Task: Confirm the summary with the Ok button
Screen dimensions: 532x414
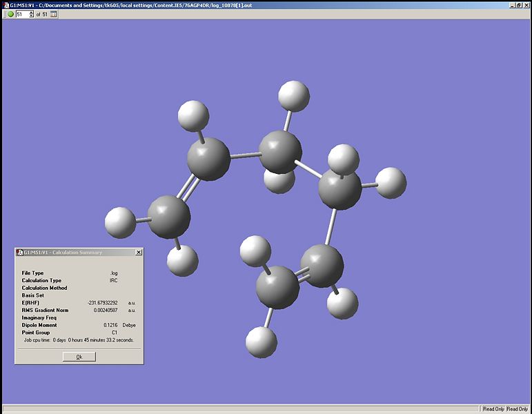Action: tap(79, 357)
